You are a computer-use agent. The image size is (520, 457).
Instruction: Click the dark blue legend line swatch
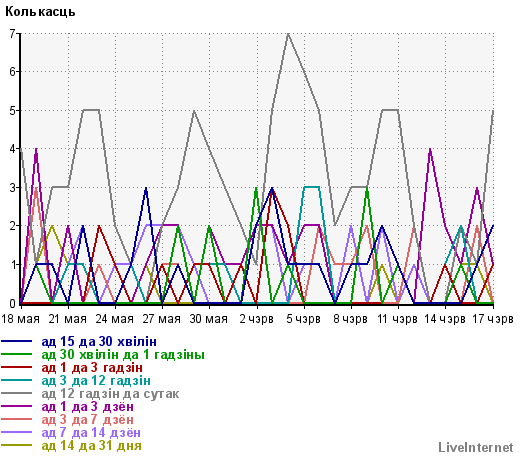(x=17, y=341)
